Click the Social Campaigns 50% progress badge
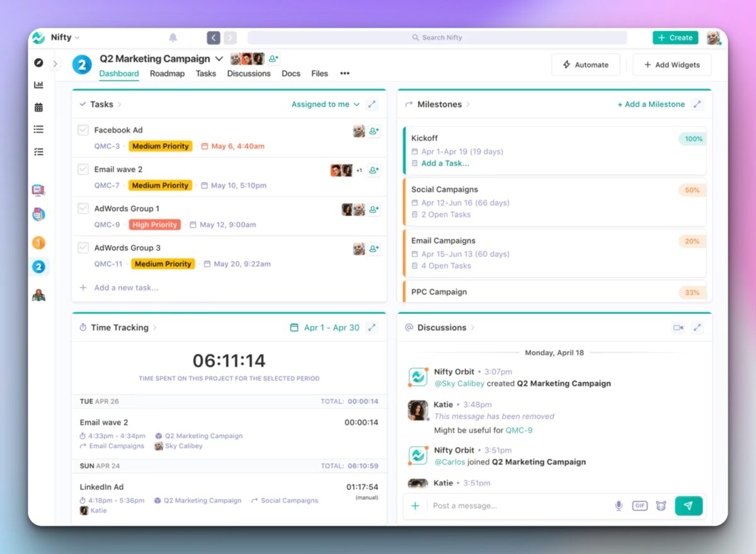The image size is (756, 554). pos(692,190)
